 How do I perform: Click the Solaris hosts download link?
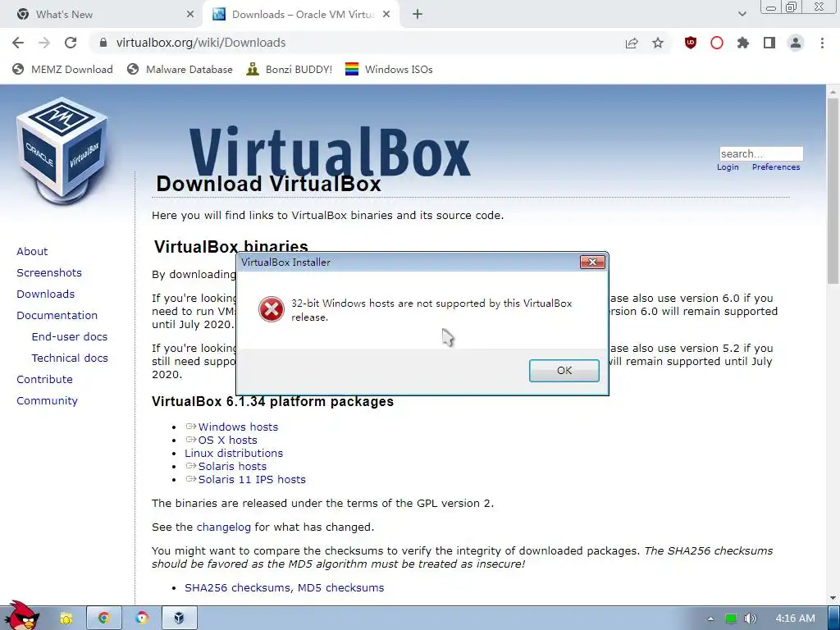click(x=232, y=466)
